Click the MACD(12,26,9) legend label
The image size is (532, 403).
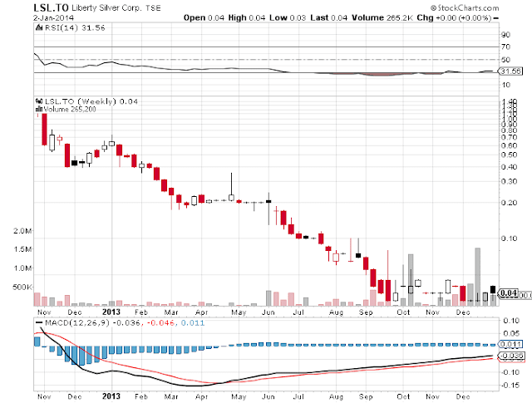[77, 322]
